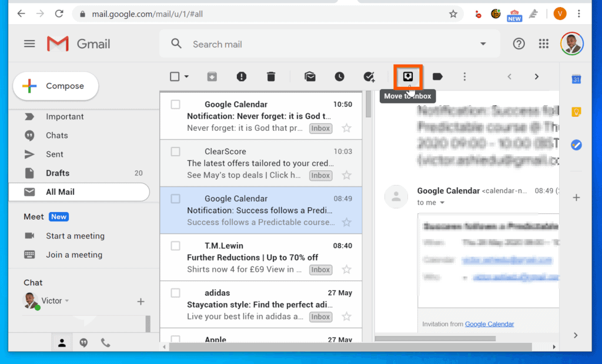The image size is (602, 364).
Task: Click the browser address bar URL
Action: pos(148,14)
